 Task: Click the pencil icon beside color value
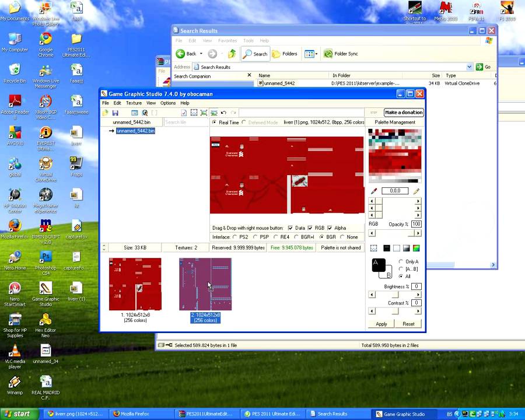pos(416,191)
